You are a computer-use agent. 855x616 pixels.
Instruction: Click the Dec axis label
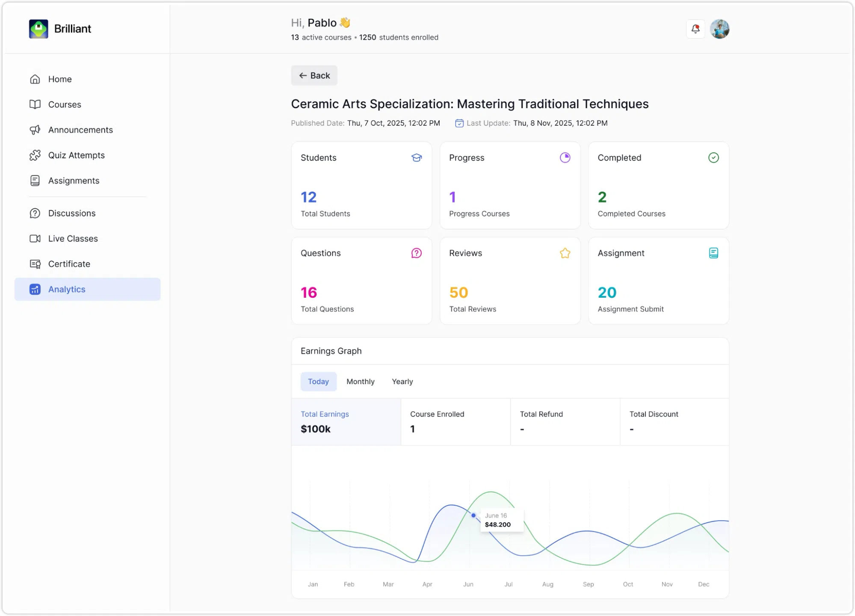(x=703, y=584)
